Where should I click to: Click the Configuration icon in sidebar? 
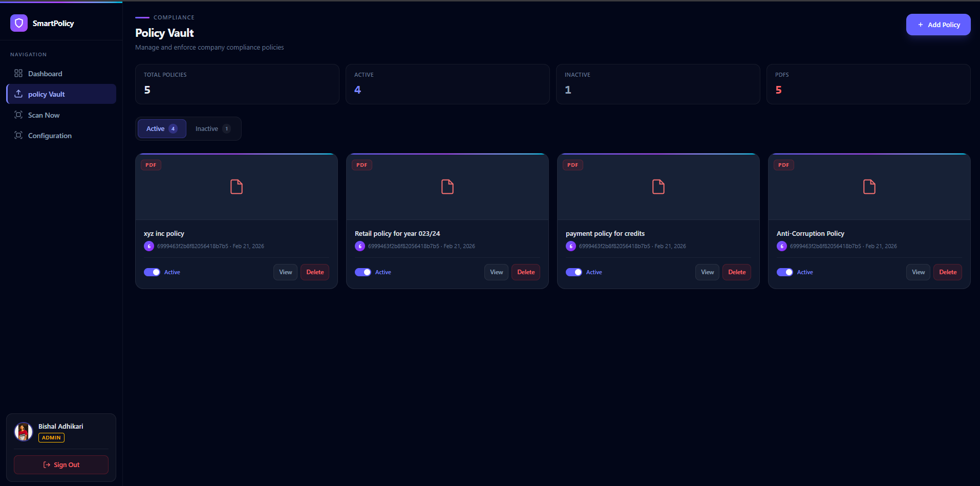click(x=18, y=136)
